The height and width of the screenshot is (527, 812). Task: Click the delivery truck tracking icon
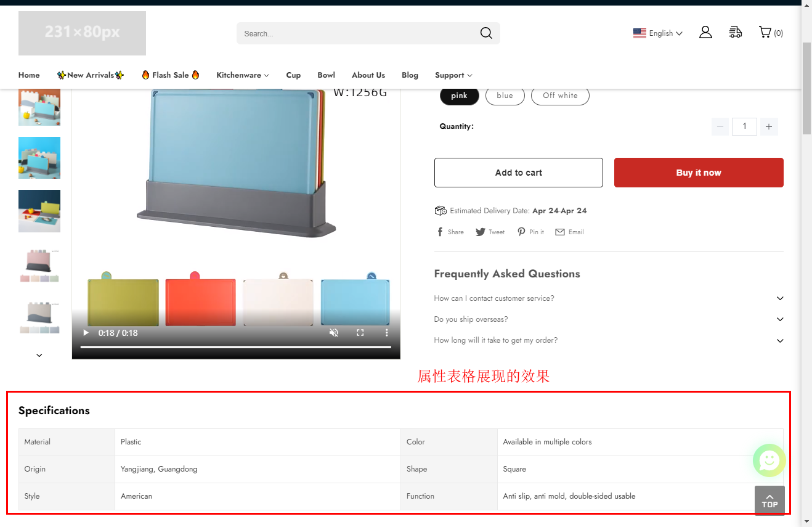(x=735, y=33)
